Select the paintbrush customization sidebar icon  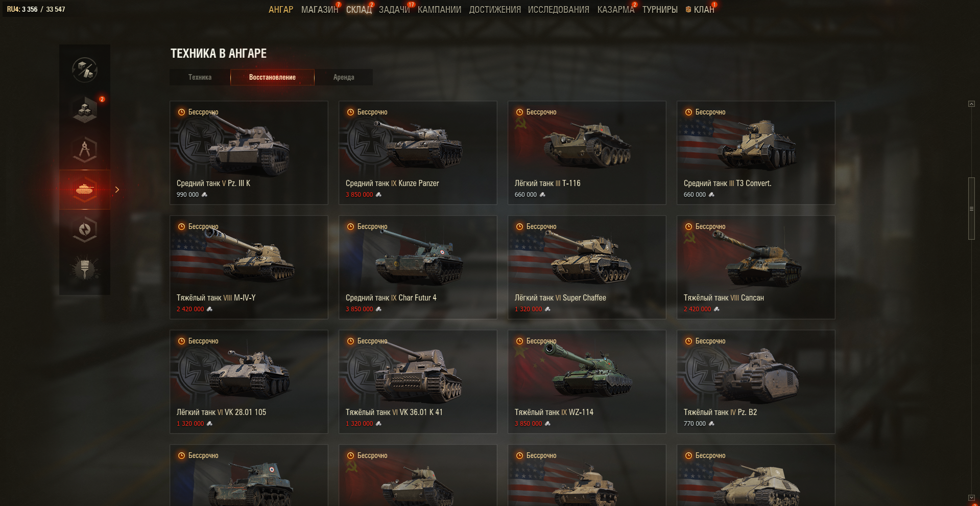pos(85,269)
